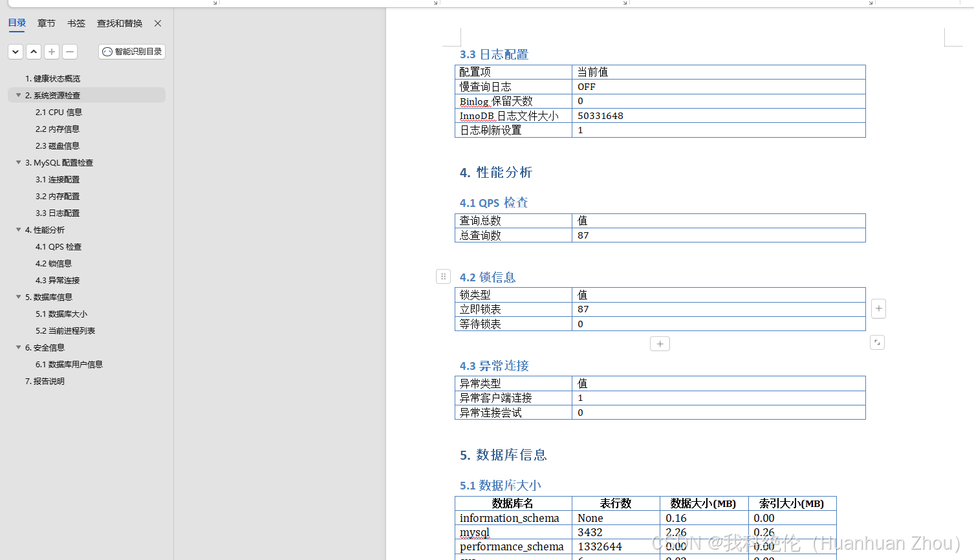974x560 pixels.
Task: Switch to the 目录 tab
Action: pos(17,23)
